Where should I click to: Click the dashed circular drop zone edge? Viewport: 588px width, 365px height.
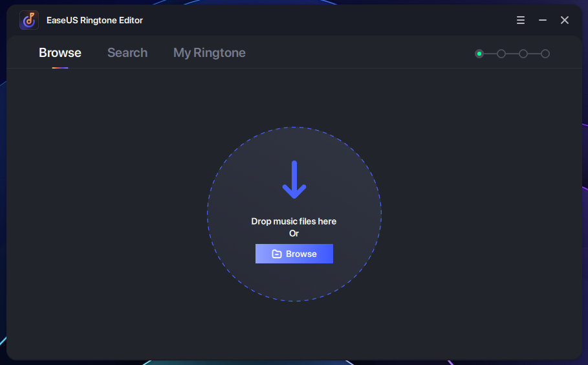[208, 214]
